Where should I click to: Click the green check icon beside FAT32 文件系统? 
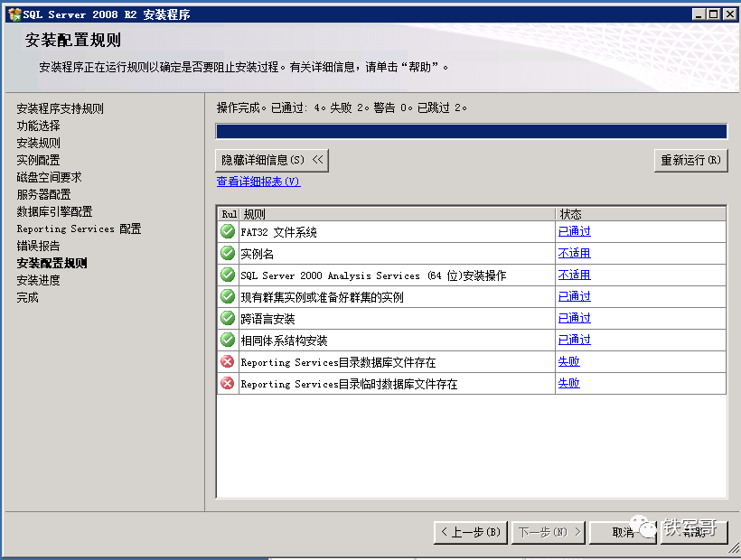(228, 232)
